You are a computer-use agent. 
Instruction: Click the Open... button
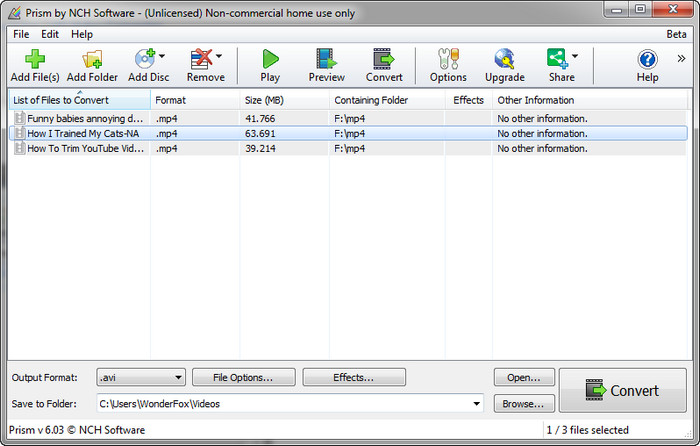click(524, 377)
